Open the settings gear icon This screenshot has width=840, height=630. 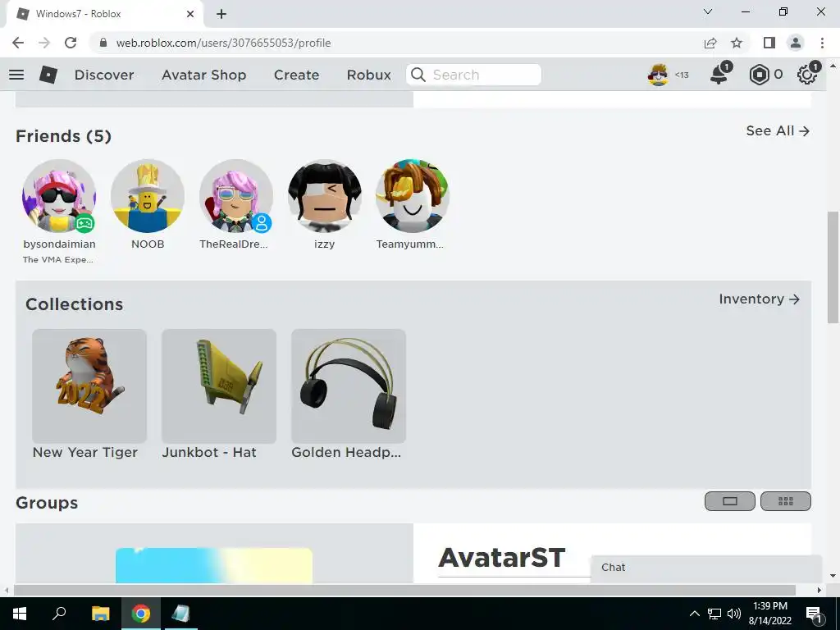click(807, 75)
